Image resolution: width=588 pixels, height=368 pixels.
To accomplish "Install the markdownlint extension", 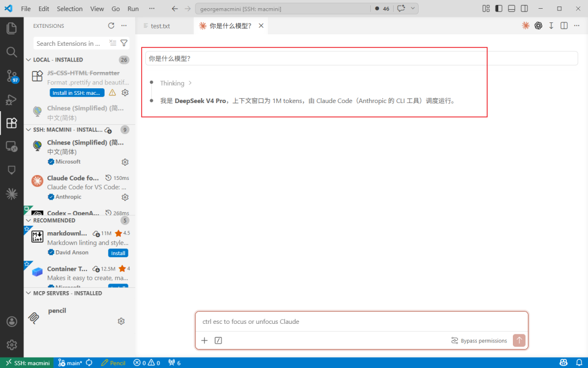I will (118, 253).
